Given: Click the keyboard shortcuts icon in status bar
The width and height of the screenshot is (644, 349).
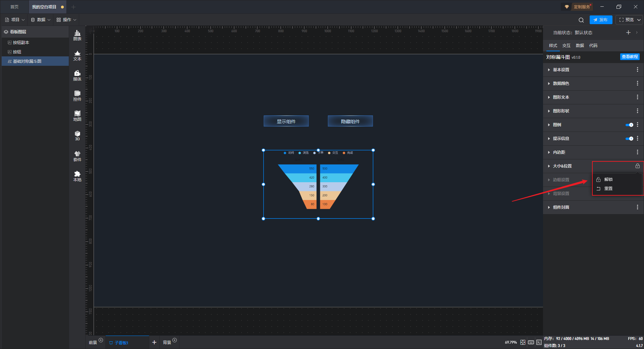Looking at the screenshot, I should pyautogui.click(x=531, y=342).
